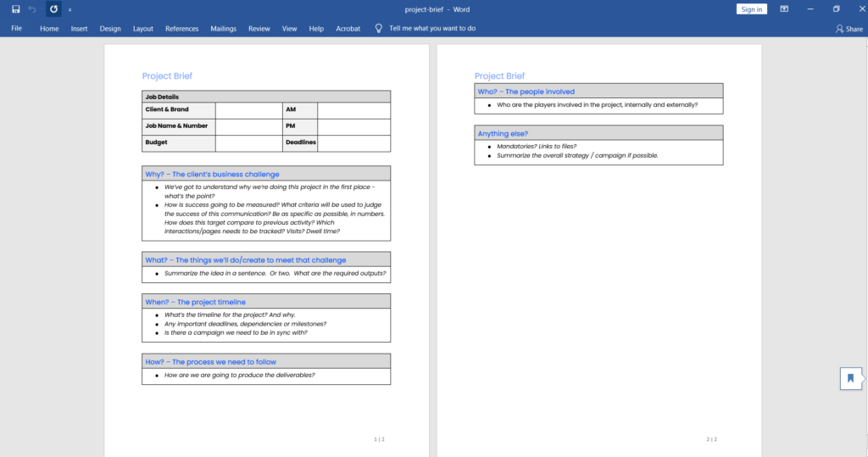868x457 pixels.
Task: Open the Design ribbon tab
Action: (x=110, y=28)
